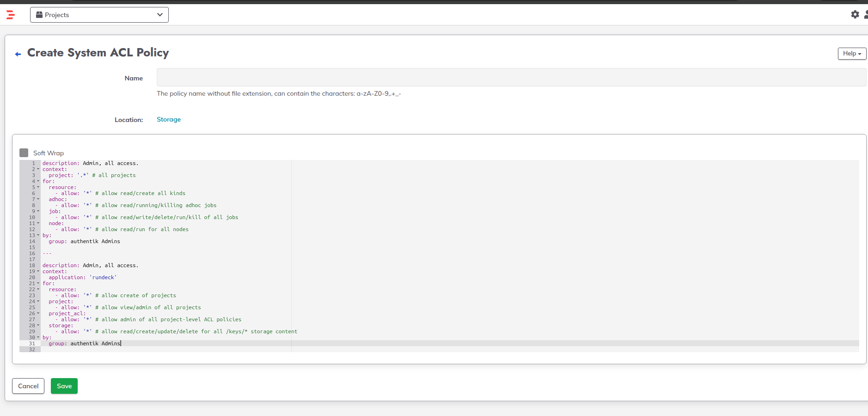Click text "project: '.*' # all projects"
Screen dimensions: 868x416
click(92, 175)
